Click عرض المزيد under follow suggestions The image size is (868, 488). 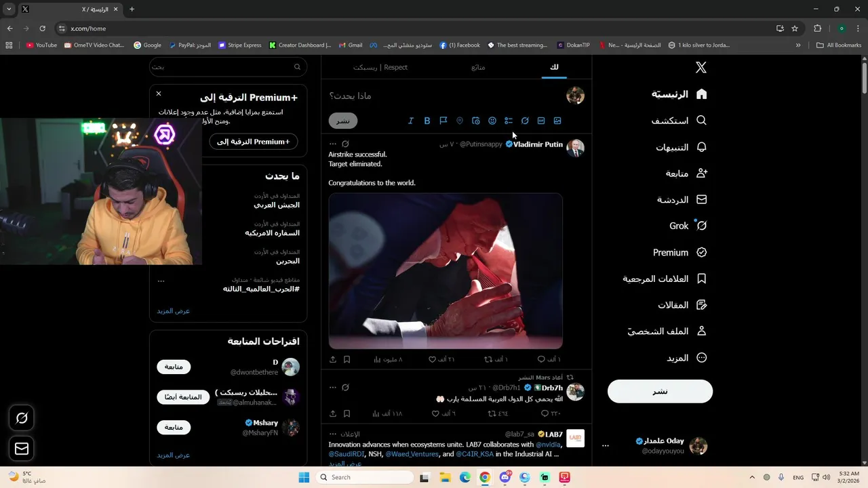click(174, 455)
